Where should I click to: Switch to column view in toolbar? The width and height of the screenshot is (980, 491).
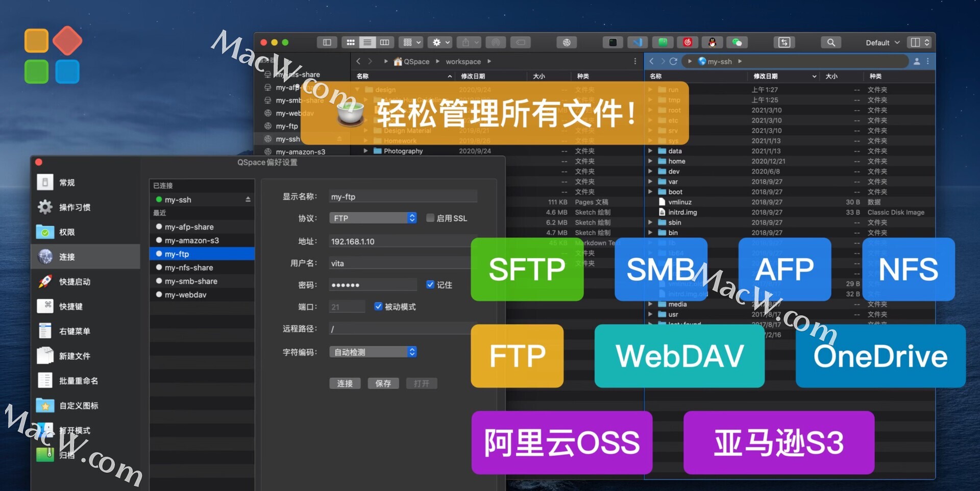[385, 42]
